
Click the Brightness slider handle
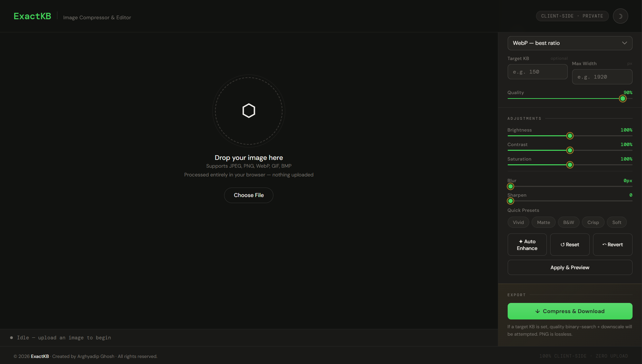(569, 136)
